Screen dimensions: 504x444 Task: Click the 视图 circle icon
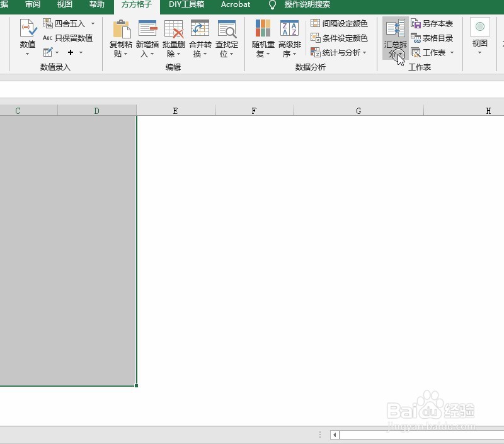pyautogui.click(x=480, y=26)
